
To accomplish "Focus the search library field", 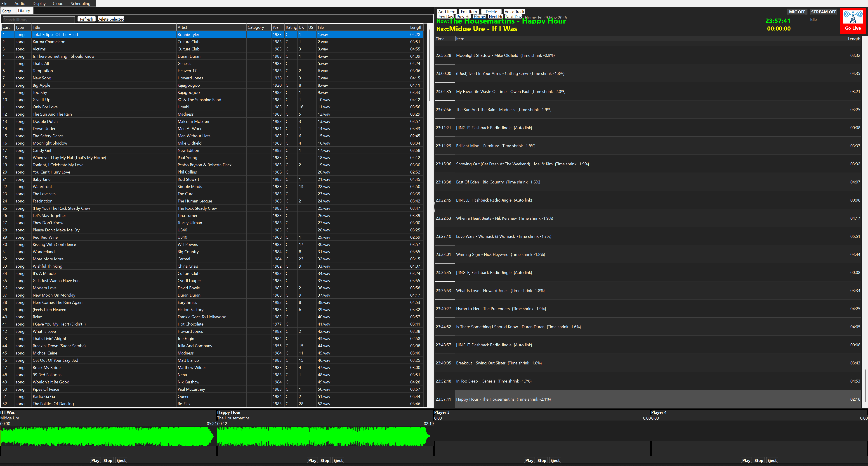I will click(38, 20).
